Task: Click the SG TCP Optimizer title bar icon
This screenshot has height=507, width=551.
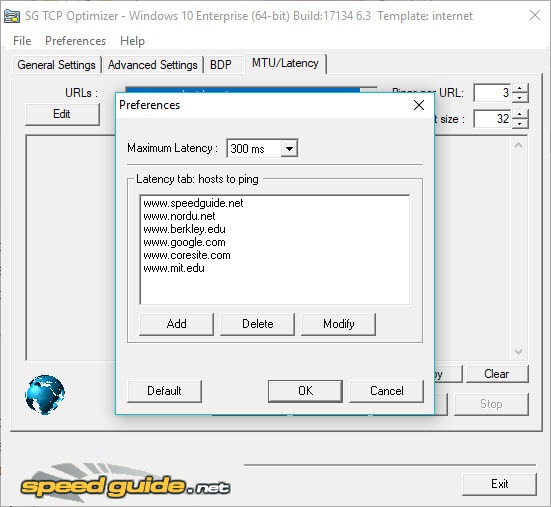Action: [12, 16]
